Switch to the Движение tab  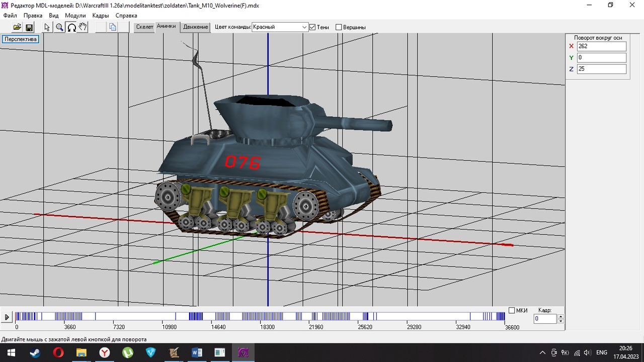pyautogui.click(x=196, y=27)
